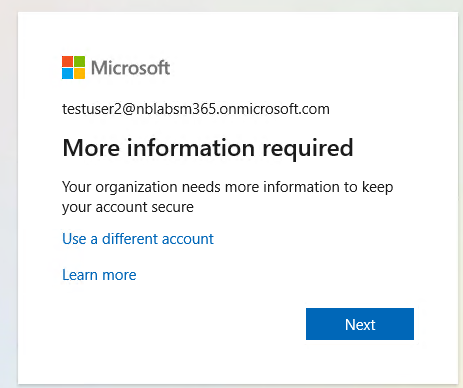The width and height of the screenshot is (463, 388).
Task: Click the Microsoft four-square logo
Action: [73, 67]
